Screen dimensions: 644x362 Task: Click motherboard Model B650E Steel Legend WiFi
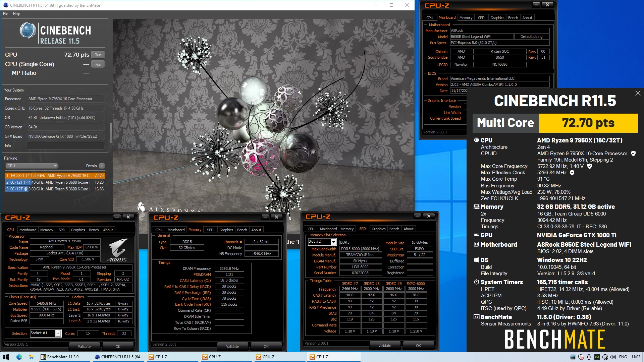(482, 37)
